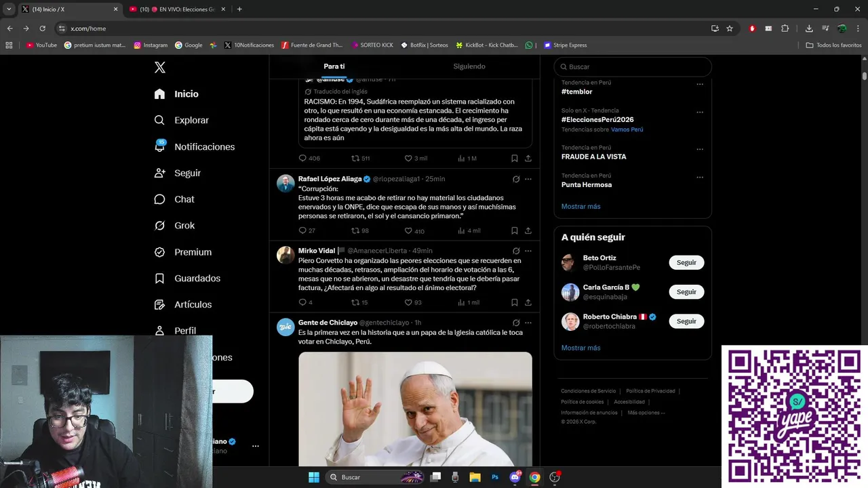Like Mirko Vidal's post
The width and height of the screenshot is (868, 488).
click(x=413, y=302)
